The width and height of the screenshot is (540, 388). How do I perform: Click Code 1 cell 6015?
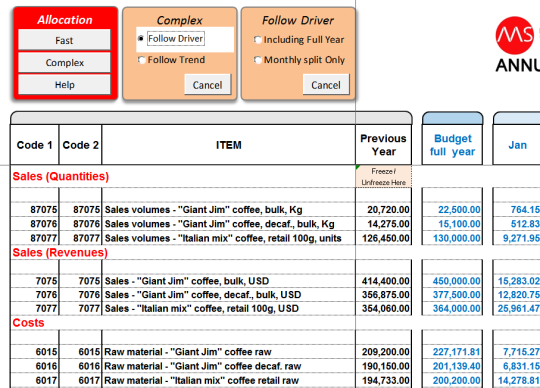click(x=34, y=352)
